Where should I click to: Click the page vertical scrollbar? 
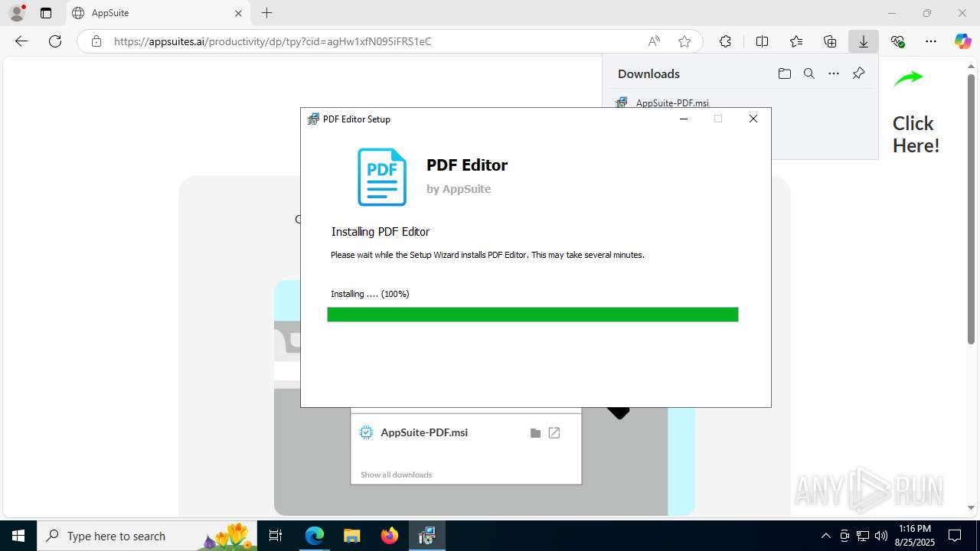tap(972, 208)
